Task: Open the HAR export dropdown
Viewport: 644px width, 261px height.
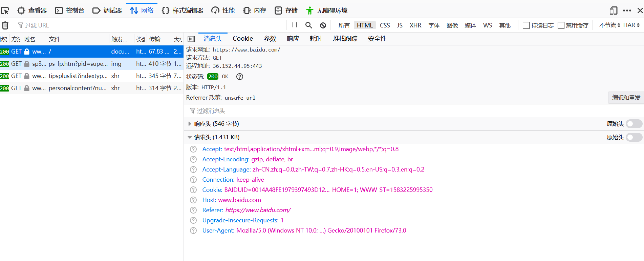Action: click(x=631, y=25)
